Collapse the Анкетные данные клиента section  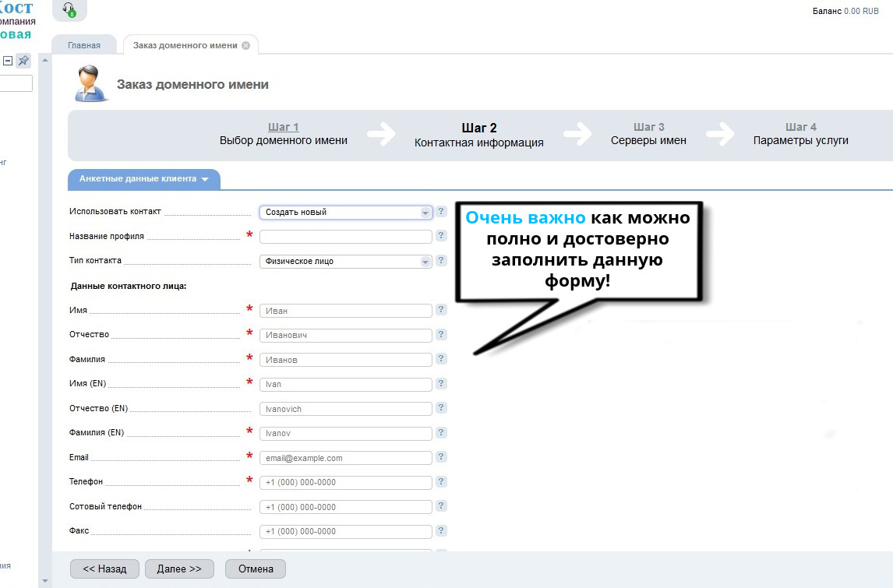click(143, 178)
